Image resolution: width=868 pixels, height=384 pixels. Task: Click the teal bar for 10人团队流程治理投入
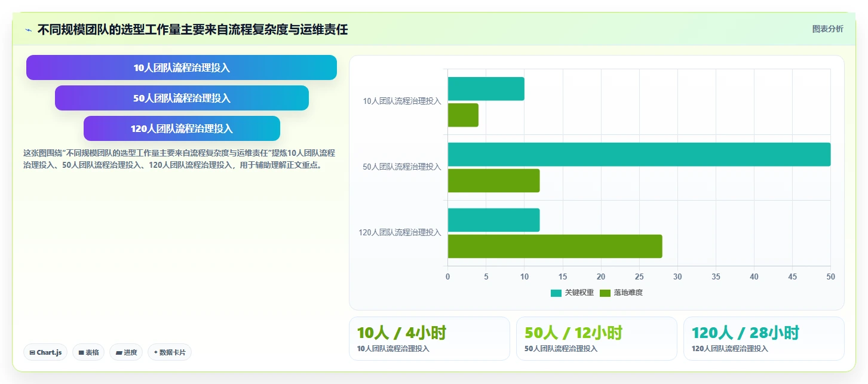(486, 88)
